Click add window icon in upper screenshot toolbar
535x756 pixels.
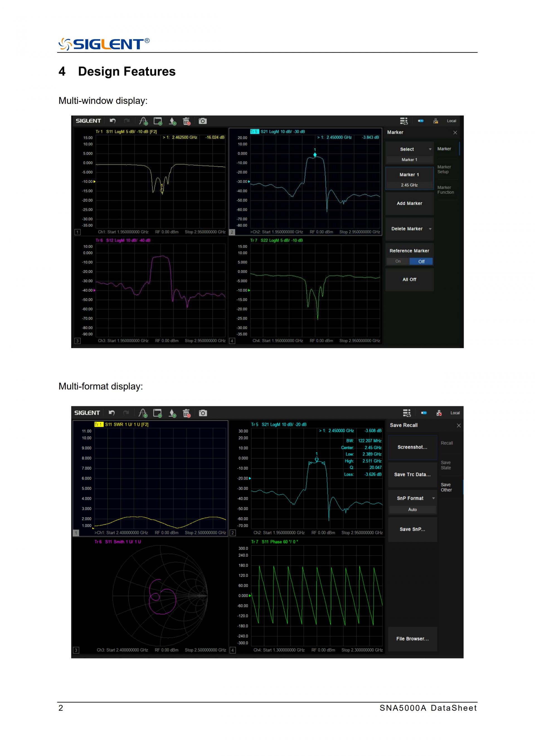[158, 121]
